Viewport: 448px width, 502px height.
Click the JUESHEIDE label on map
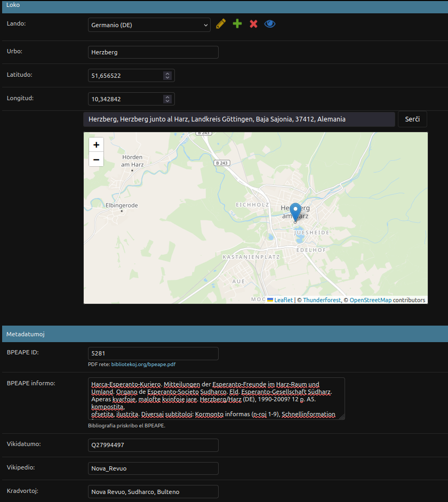(312, 232)
